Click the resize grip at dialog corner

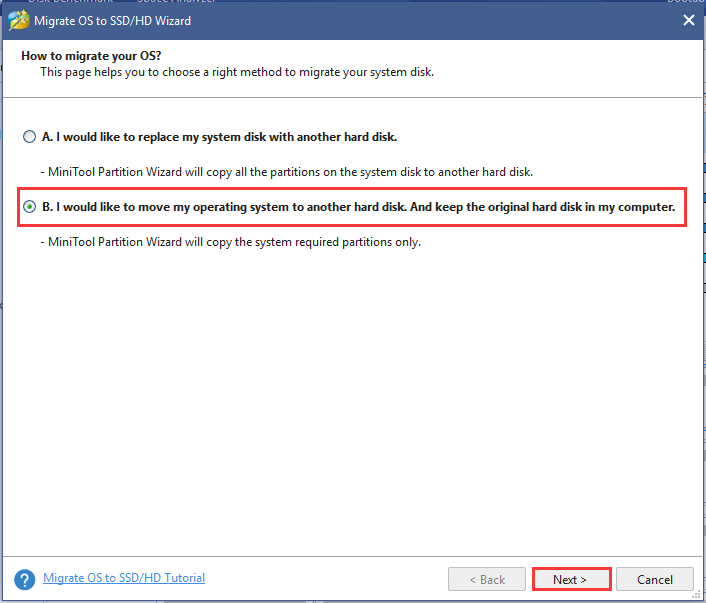[697, 594]
